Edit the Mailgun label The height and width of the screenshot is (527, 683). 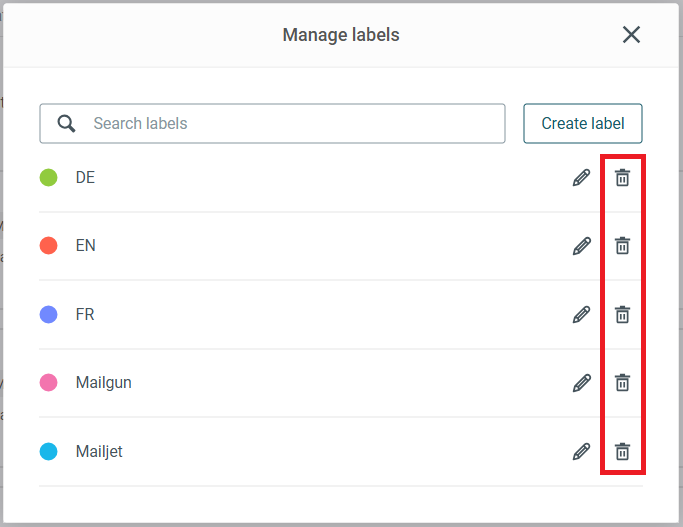(581, 382)
